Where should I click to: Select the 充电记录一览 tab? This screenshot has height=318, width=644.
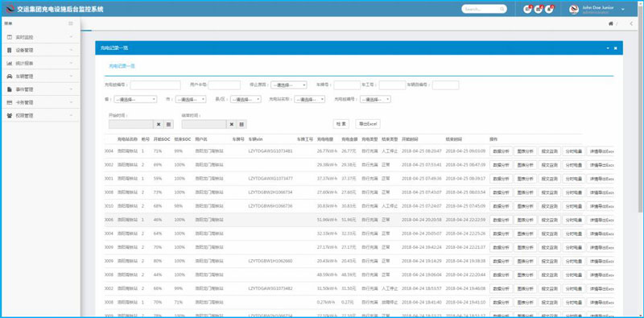tap(122, 66)
